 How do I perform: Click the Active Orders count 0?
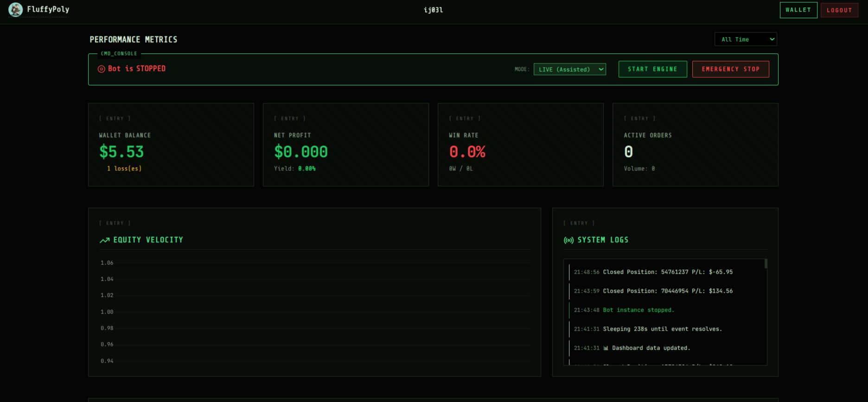[628, 152]
